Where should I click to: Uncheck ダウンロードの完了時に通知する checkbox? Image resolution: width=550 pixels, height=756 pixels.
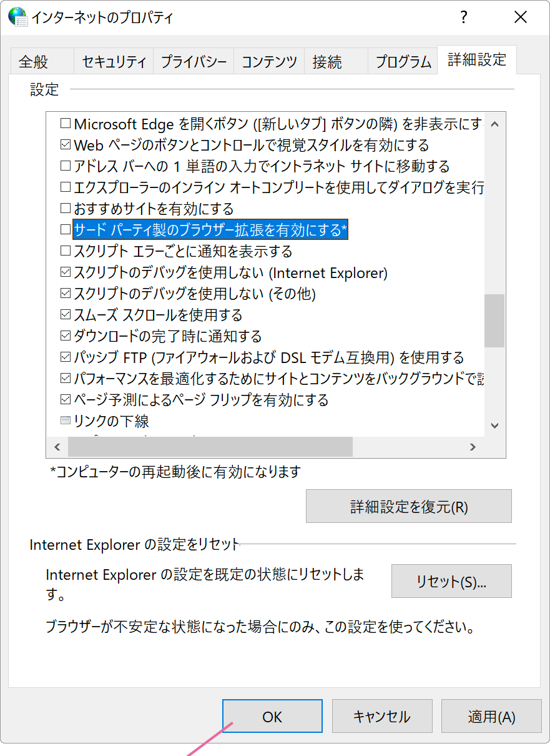(65, 336)
